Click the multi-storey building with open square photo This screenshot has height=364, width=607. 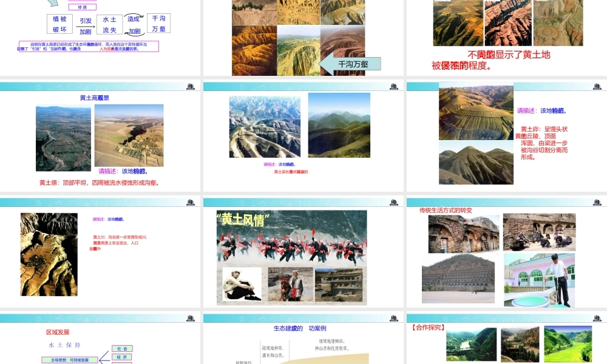(458, 278)
